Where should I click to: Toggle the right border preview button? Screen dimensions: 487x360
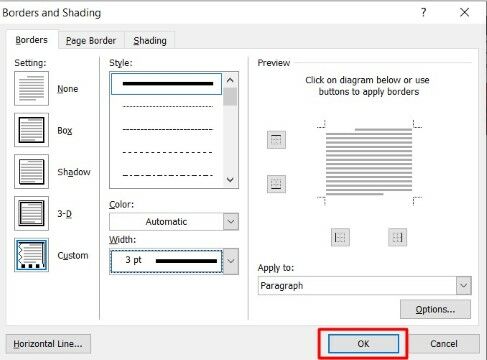[x=397, y=237]
